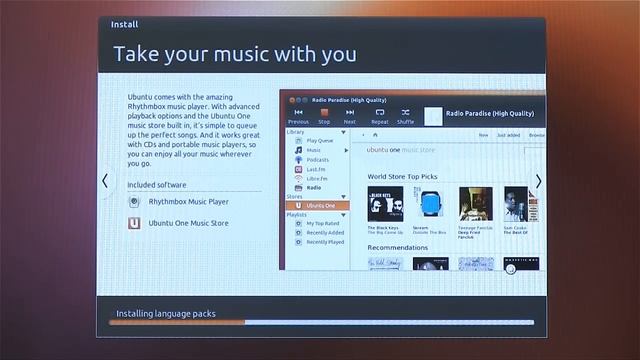640x360 pixels.
Task: Select Libre.fm in the sidebar
Action: (x=317, y=179)
